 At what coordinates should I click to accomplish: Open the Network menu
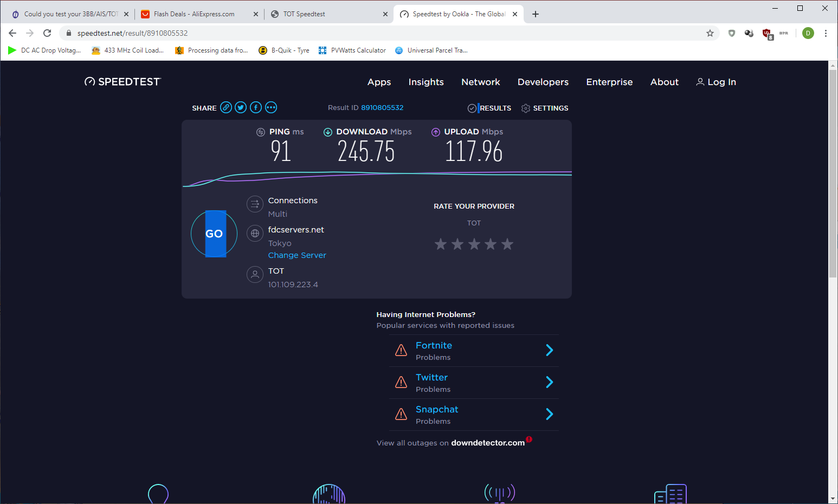(x=481, y=82)
